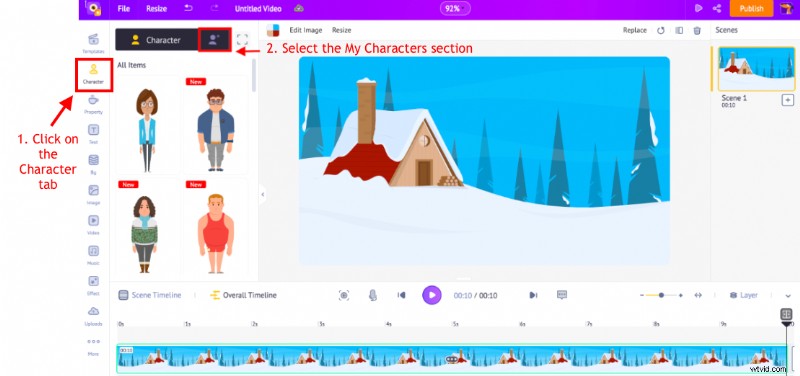
Task: Skip to the next scene
Action: tap(533, 295)
